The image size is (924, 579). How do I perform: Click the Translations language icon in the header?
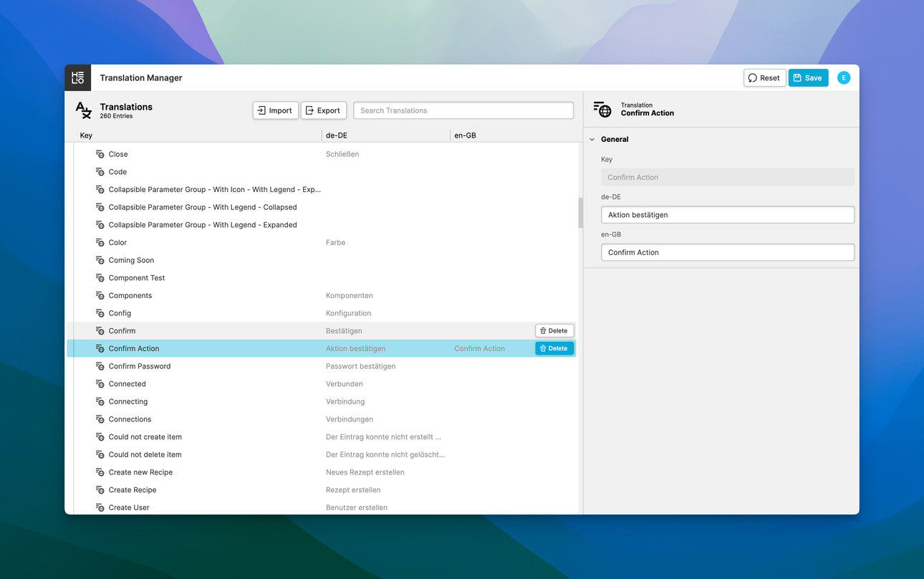(84, 110)
